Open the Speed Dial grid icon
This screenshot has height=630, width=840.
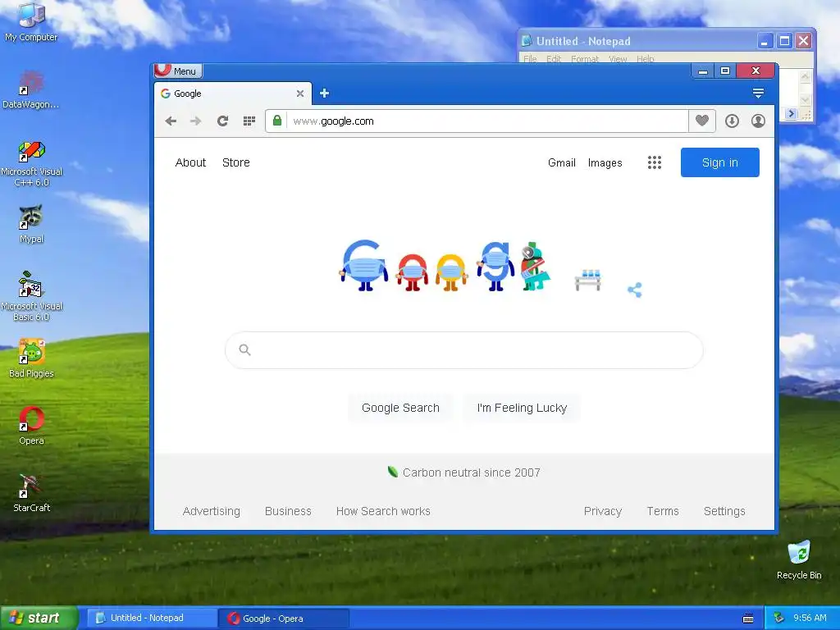point(249,121)
